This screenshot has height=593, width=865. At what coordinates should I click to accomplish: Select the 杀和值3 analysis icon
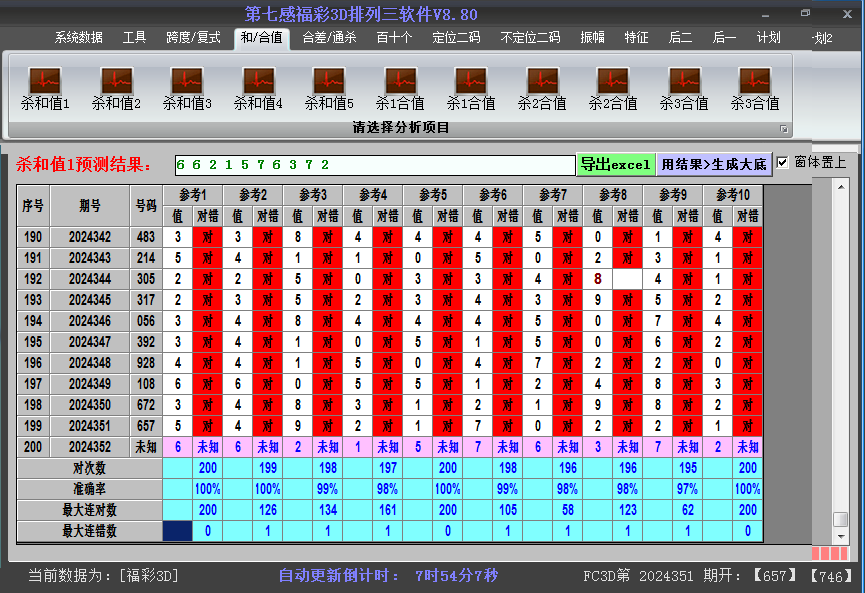[x=187, y=88]
